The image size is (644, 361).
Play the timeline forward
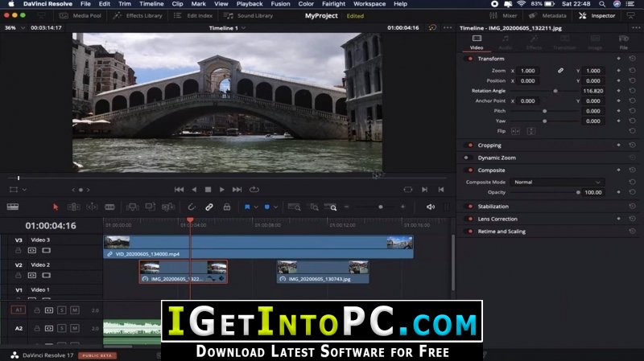(x=222, y=190)
